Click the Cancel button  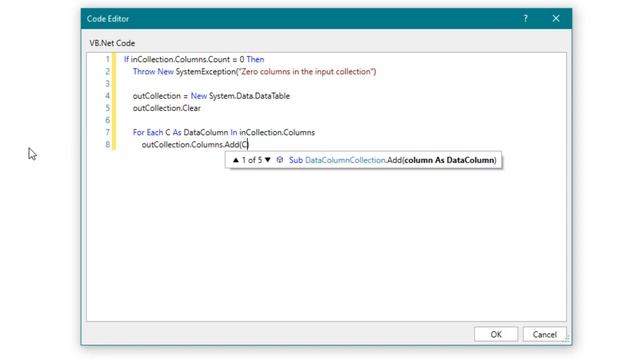click(x=544, y=334)
